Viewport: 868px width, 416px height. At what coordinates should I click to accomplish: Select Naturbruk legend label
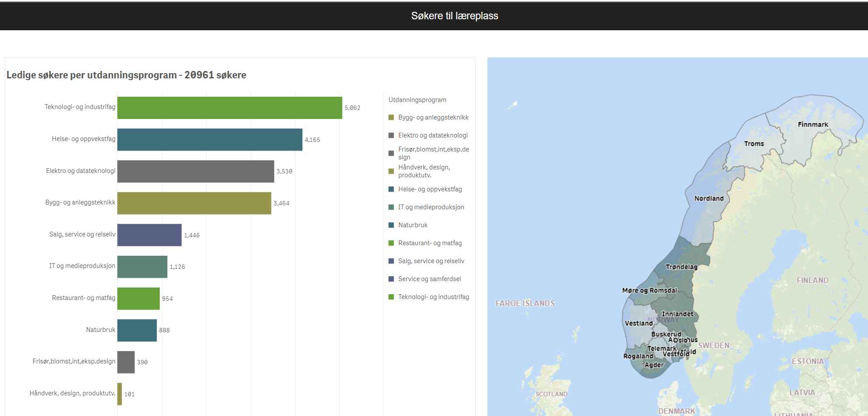click(413, 225)
